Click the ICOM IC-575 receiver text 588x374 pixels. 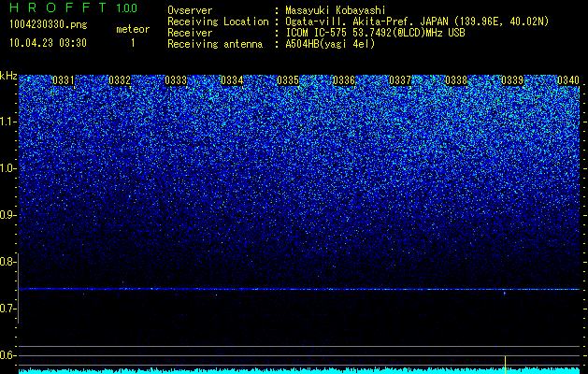[376, 33]
